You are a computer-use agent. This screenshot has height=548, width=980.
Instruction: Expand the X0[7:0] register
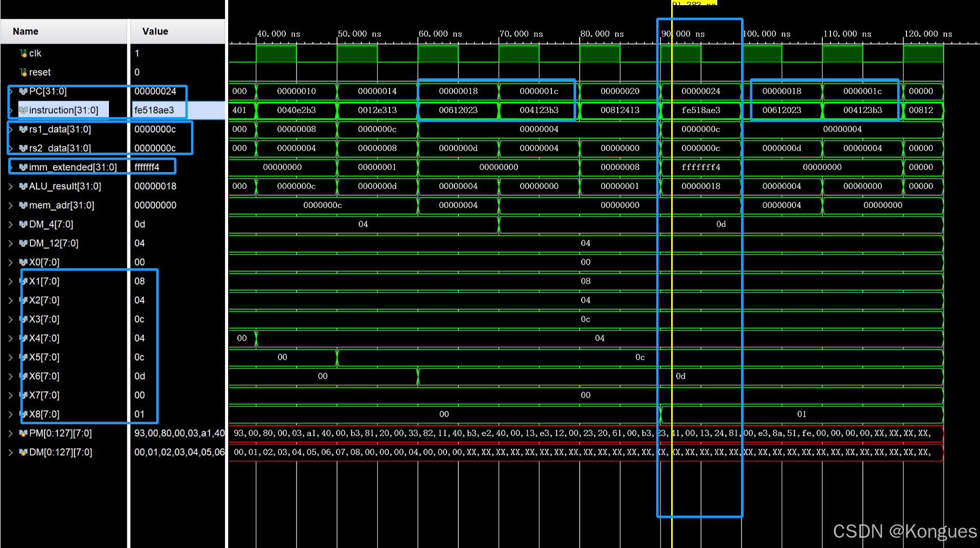10,262
